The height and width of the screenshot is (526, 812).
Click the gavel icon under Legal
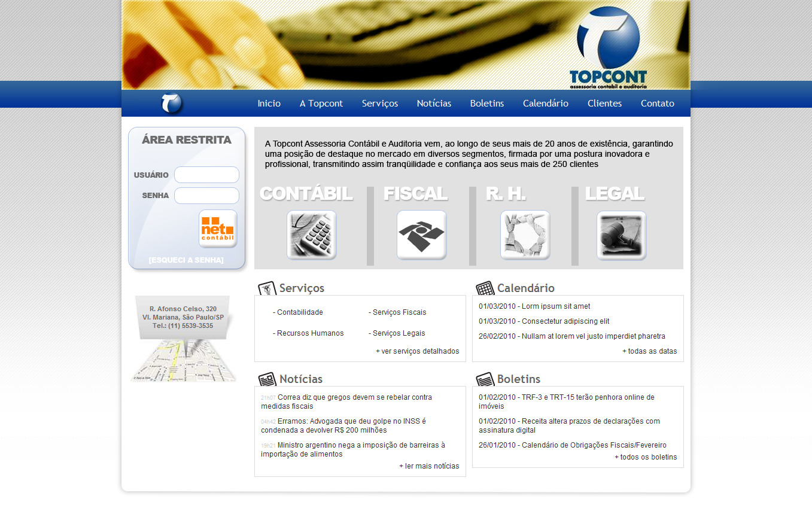pyautogui.click(x=621, y=235)
